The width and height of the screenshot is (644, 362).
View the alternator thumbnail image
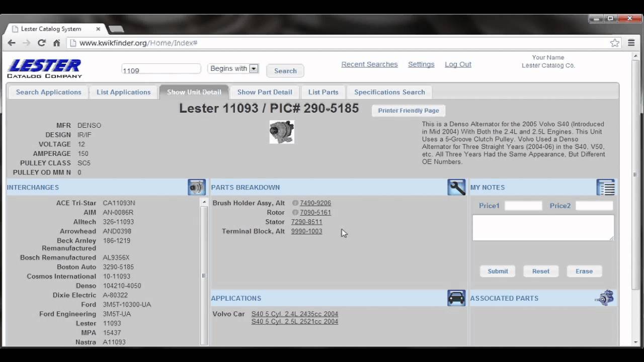(282, 132)
